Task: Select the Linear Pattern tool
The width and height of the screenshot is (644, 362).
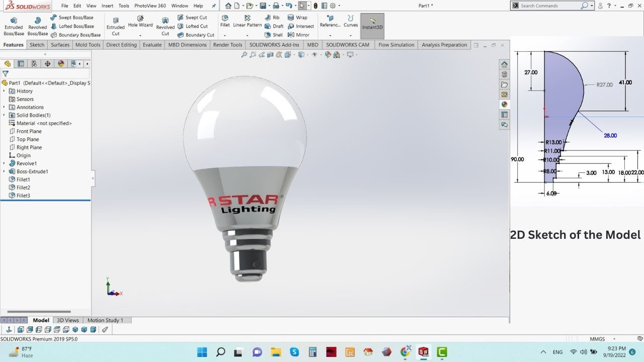Action: point(247,22)
